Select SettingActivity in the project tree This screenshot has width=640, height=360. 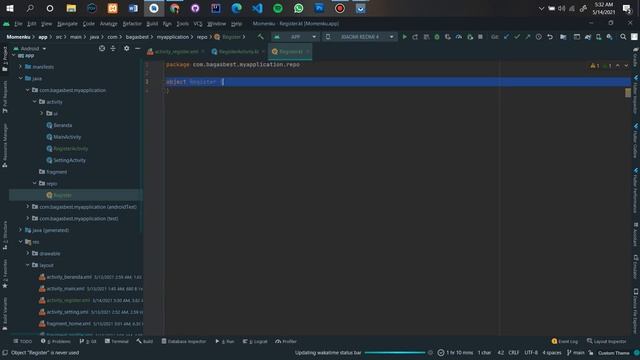pos(69,160)
